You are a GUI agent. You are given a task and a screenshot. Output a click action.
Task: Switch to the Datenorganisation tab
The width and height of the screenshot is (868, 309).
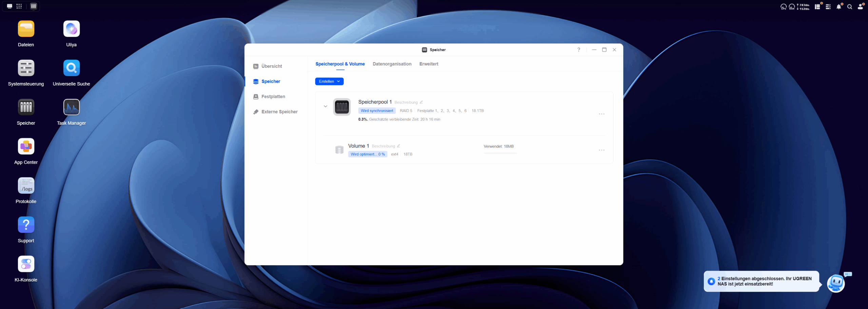pos(392,64)
